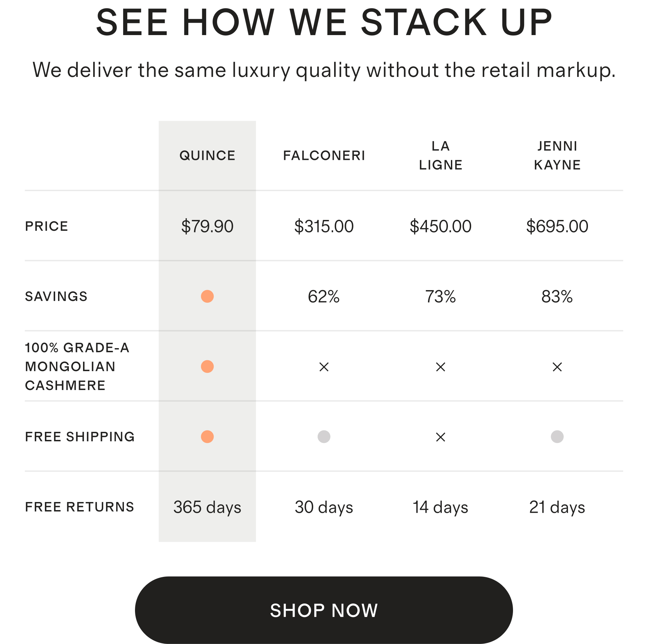648x644 pixels.
Task: Click Quince's orange Grade-A Mongolian Cashmere dot
Action: [x=207, y=366]
